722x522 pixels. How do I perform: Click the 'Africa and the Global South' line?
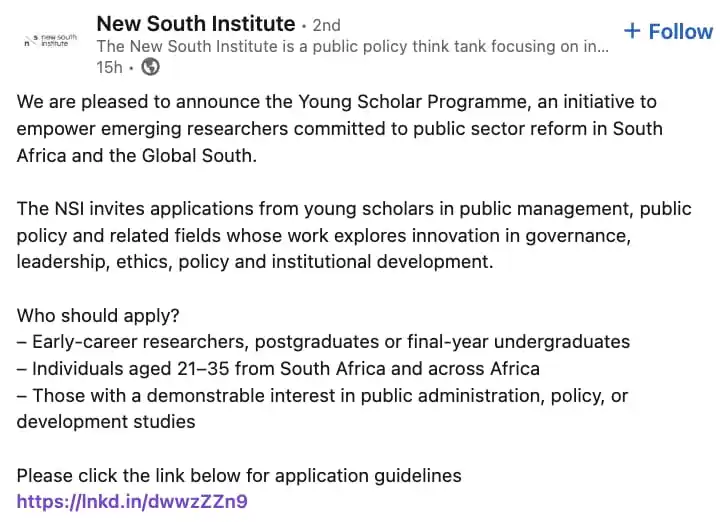coord(137,155)
